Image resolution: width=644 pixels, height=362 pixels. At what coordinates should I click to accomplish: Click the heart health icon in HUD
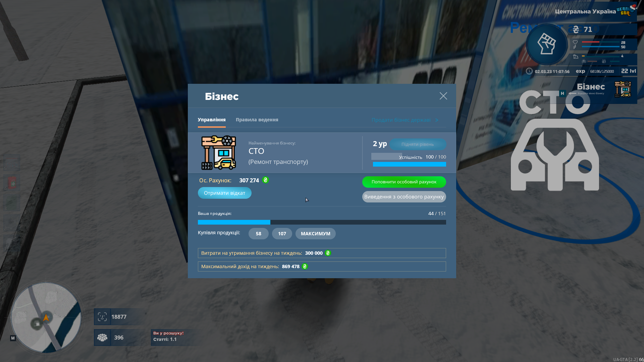coord(575,42)
